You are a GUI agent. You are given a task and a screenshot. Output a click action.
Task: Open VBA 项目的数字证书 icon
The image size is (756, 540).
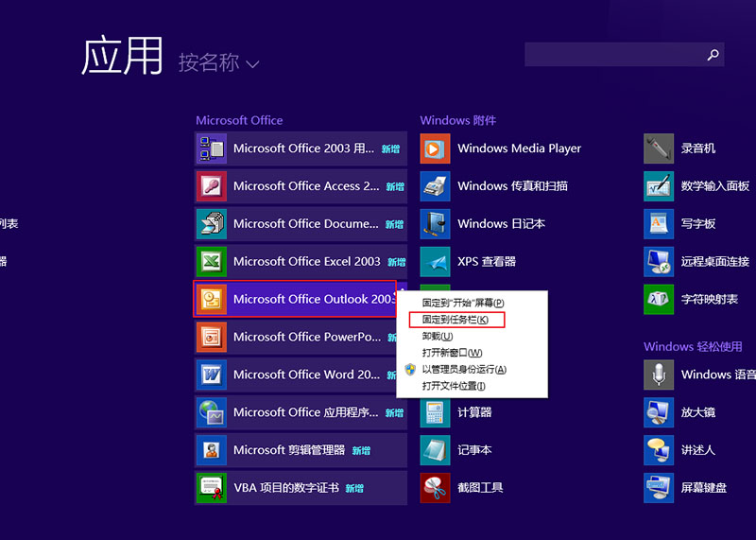pos(212,487)
